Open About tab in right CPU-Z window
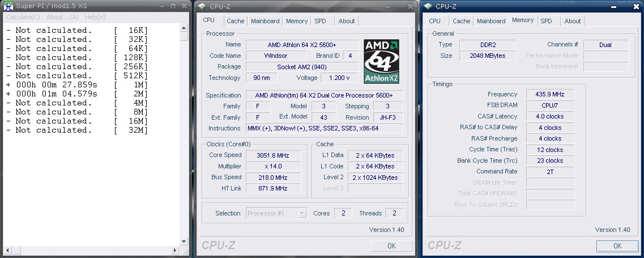The height and width of the screenshot is (258, 644). click(573, 21)
